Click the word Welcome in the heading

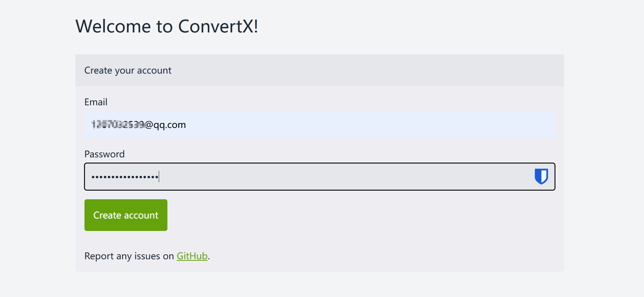(x=113, y=26)
